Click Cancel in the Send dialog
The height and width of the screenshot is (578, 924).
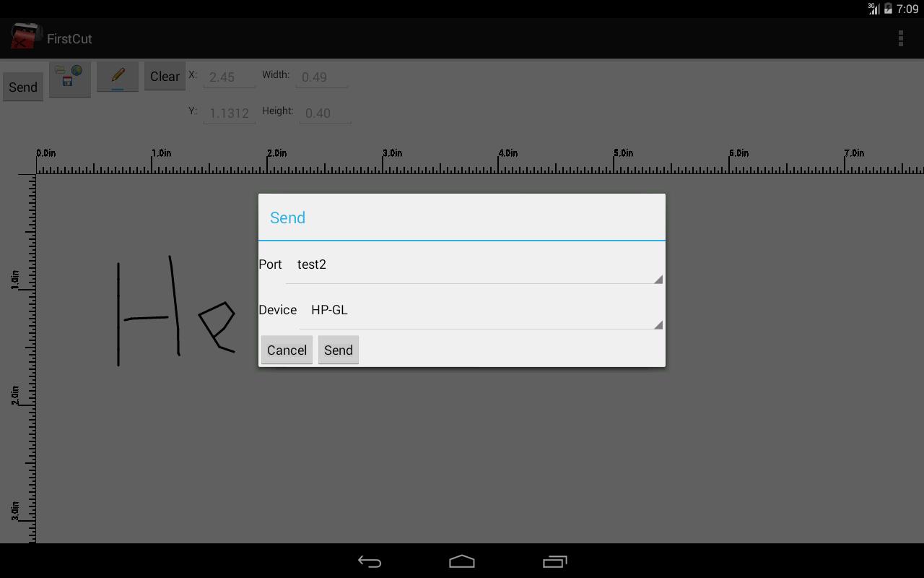287,350
